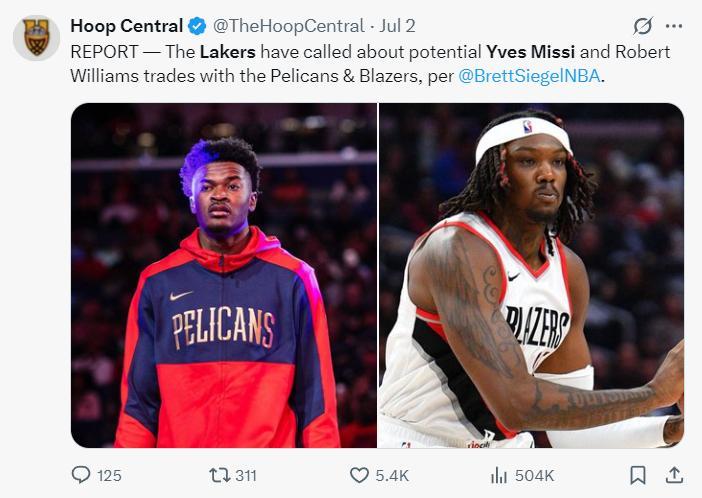Click the speech bubble reply icon
This screenshot has width=702, height=498.
tap(82, 475)
